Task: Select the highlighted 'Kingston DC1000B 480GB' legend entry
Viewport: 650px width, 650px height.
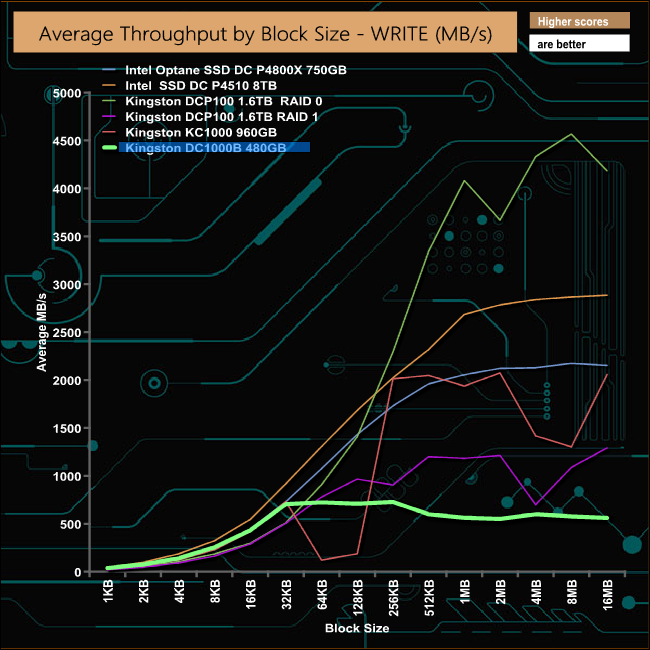Action: pyautogui.click(x=214, y=148)
